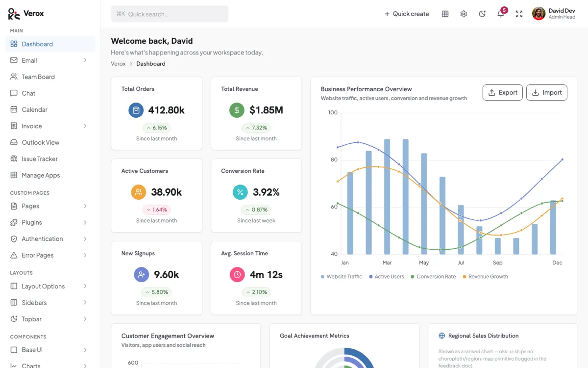The image size is (588, 368).
Task: Click the Customer Engagement Overview heading
Action: [x=168, y=336]
